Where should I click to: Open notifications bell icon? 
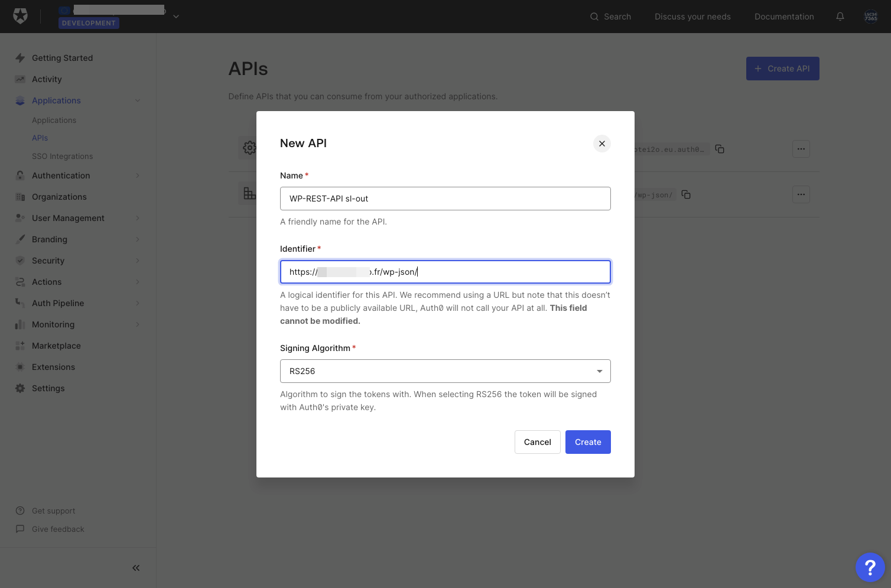pyautogui.click(x=840, y=17)
